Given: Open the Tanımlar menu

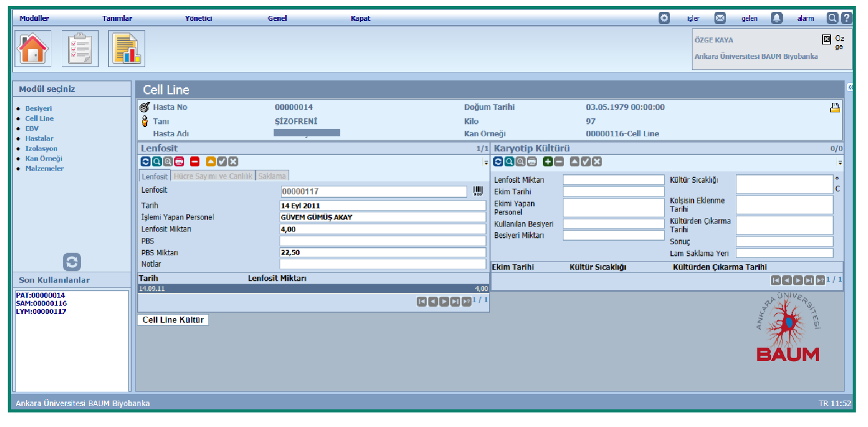Looking at the screenshot, I should coord(117,18).
